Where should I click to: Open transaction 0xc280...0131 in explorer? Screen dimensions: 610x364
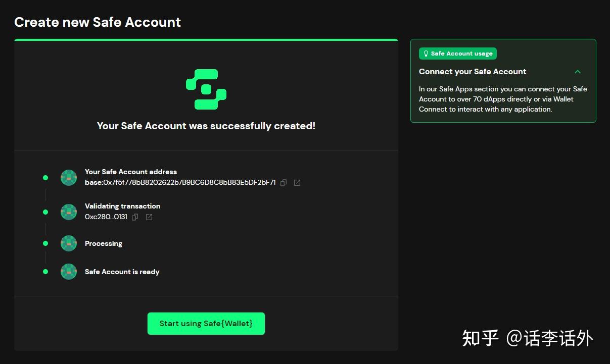(x=149, y=217)
